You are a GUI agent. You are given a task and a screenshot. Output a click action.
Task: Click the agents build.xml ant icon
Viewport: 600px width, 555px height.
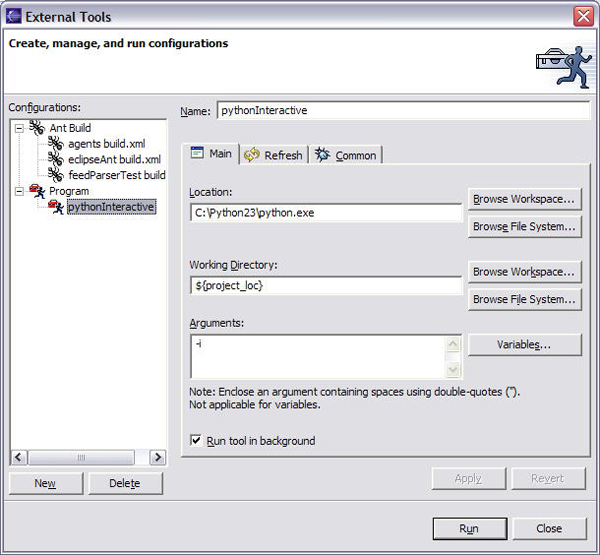[x=56, y=144]
